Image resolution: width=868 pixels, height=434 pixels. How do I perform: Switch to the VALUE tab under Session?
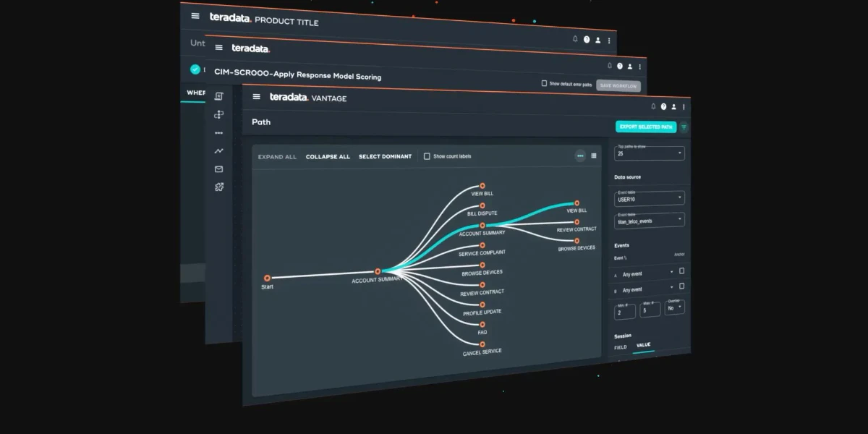point(643,345)
